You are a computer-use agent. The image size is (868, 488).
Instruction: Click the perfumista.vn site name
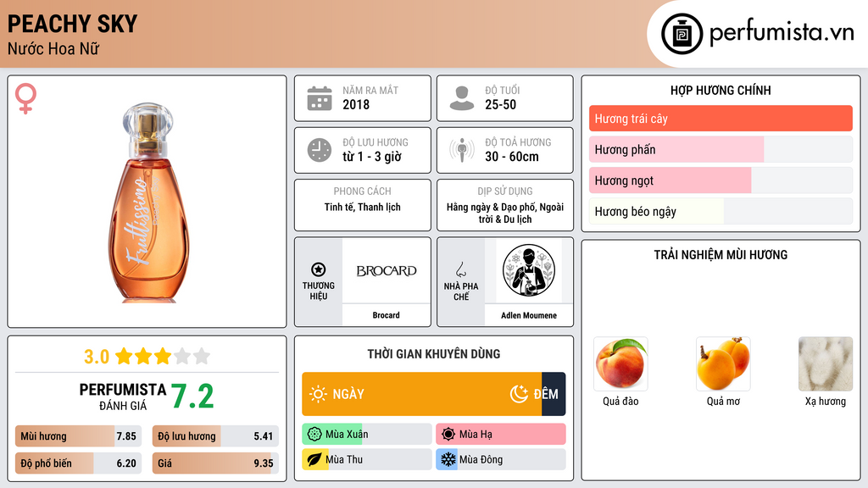tap(782, 33)
